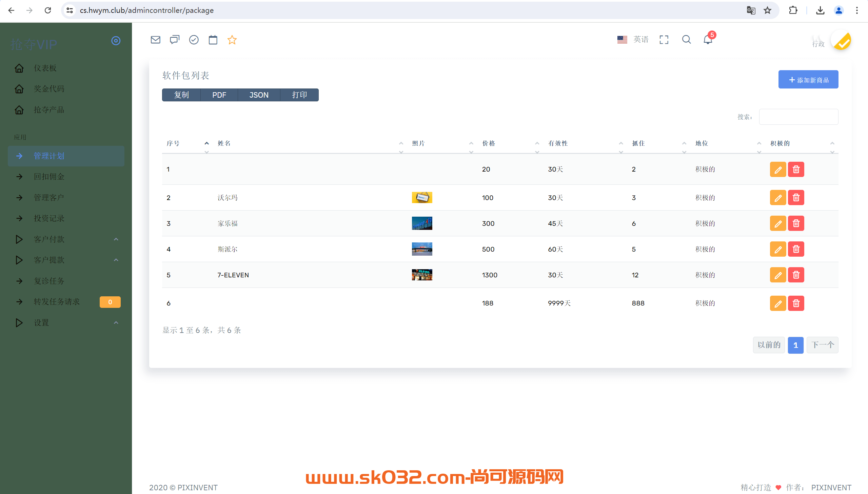The height and width of the screenshot is (494, 868).
Task: Select page 1 in pagination
Action: coord(795,345)
